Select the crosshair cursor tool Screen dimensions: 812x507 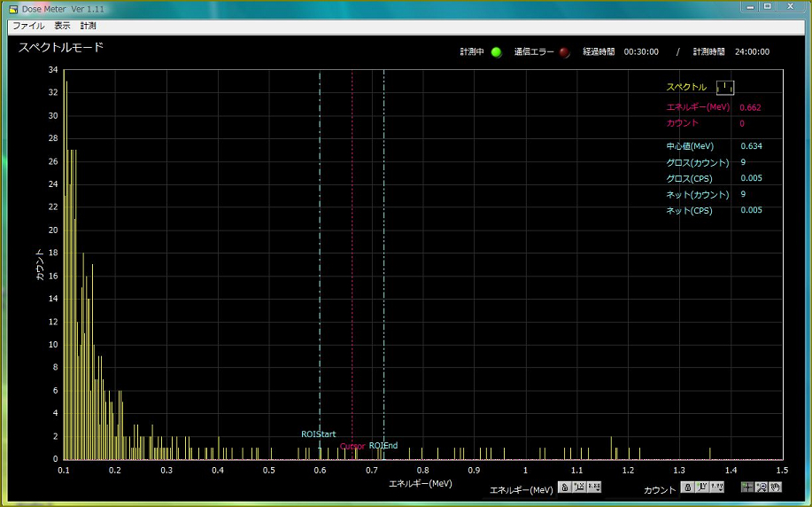pos(747,487)
